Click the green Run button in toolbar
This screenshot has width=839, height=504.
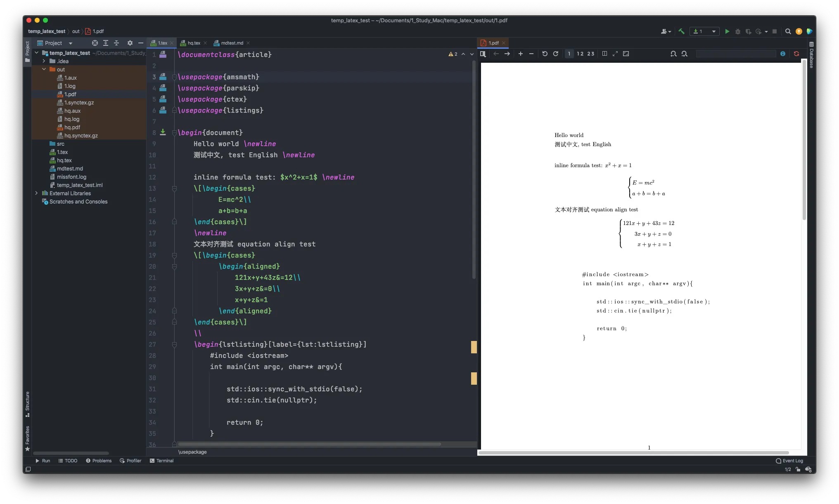[x=727, y=31]
